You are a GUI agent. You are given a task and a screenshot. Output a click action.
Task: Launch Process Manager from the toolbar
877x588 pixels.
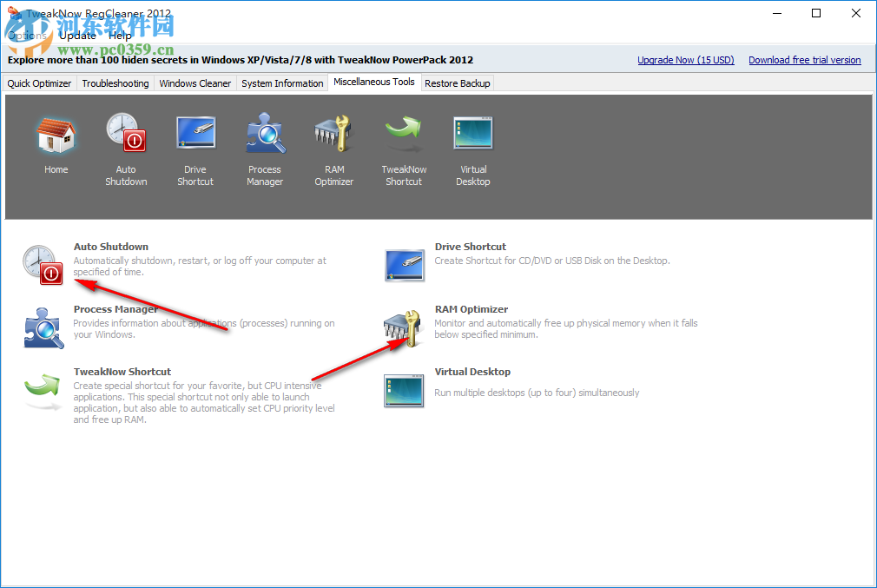pos(264,132)
